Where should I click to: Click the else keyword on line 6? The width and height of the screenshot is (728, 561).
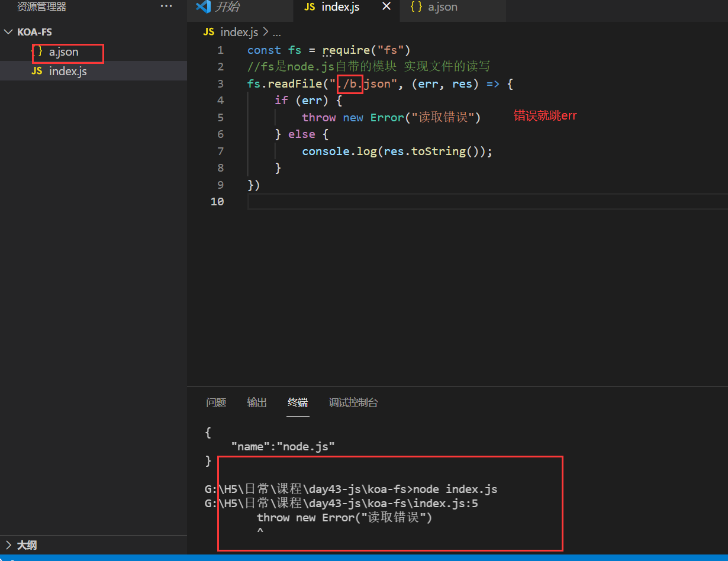301,134
